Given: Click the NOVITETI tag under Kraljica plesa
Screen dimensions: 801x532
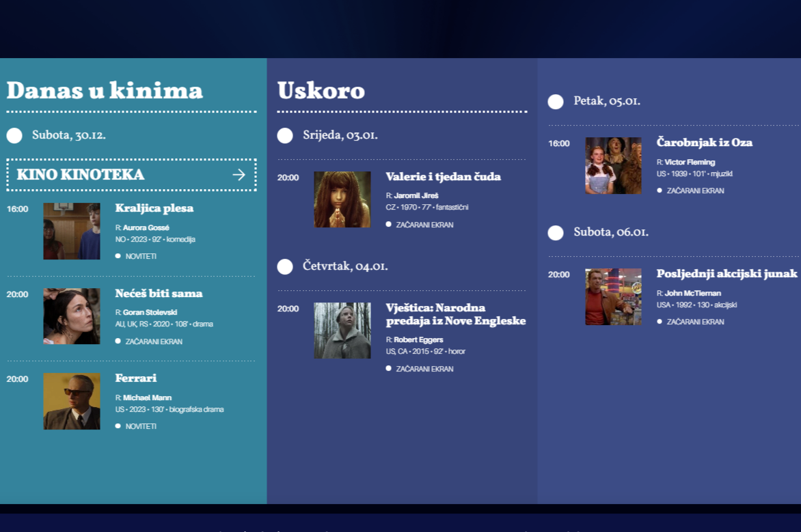Looking at the screenshot, I should (141, 257).
